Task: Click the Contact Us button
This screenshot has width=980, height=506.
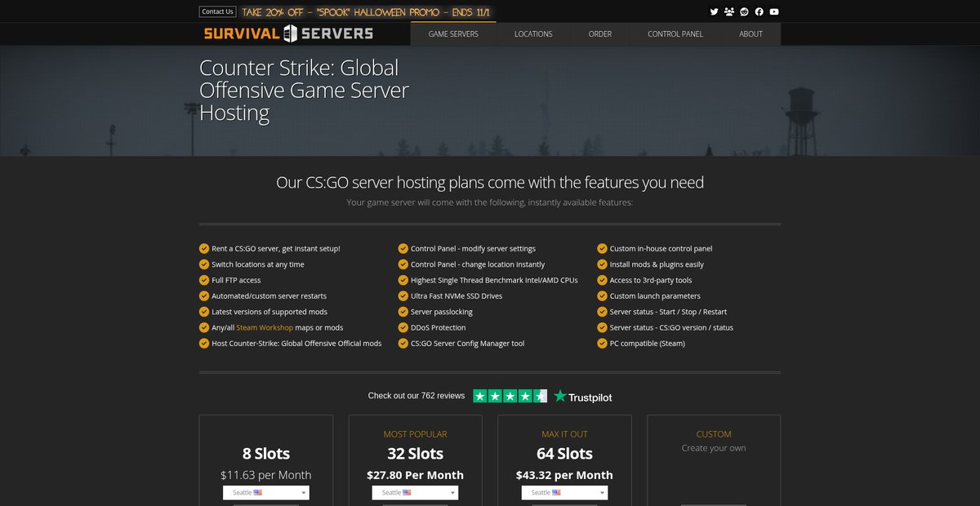Action: click(217, 11)
